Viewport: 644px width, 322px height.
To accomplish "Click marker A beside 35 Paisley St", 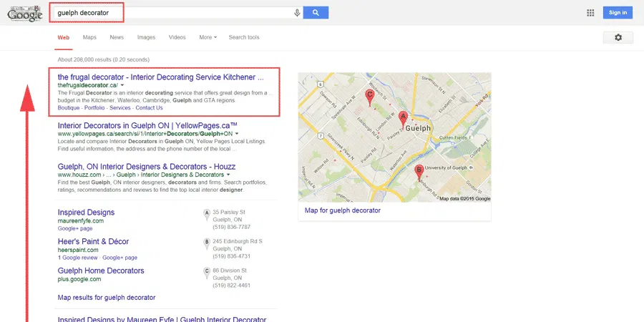I will (x=207, y=215).
